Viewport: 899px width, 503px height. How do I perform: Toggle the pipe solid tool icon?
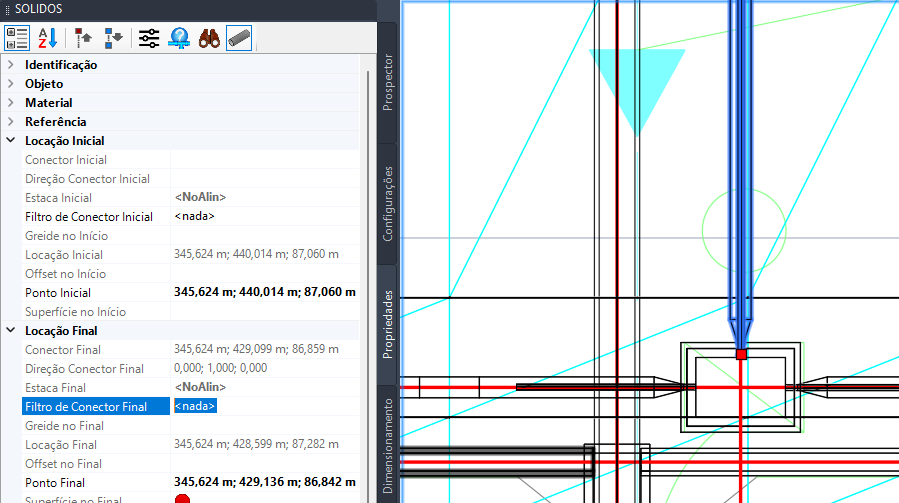pyautogui.click(x=239, y=38)
